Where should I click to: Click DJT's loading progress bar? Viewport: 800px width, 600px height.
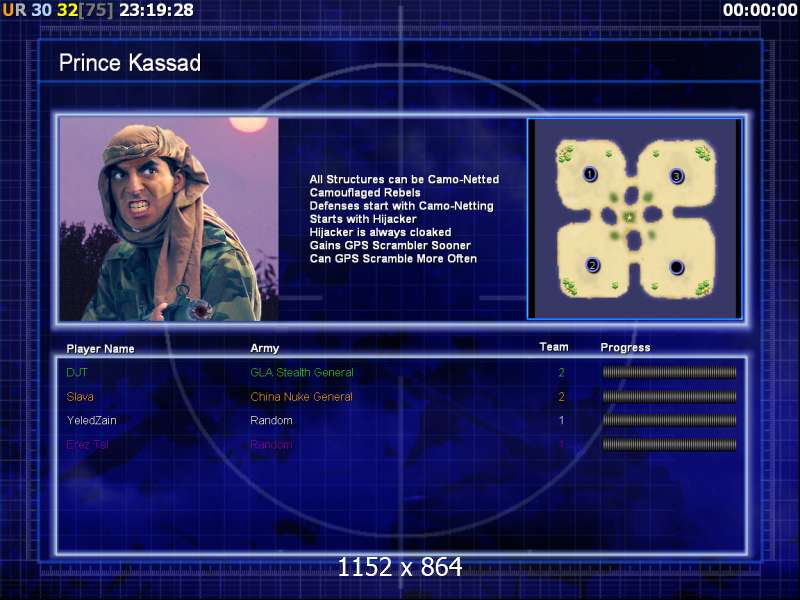(x=669, y=372)
